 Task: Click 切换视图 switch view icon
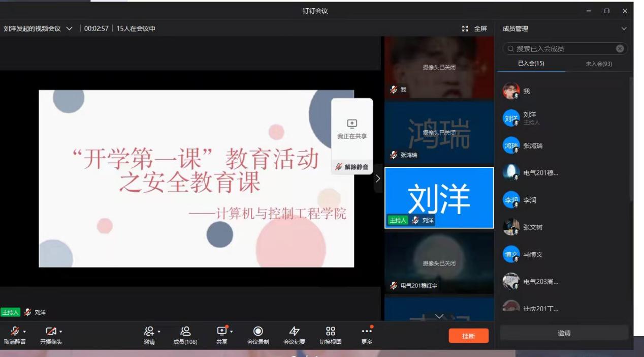(331, 332)
